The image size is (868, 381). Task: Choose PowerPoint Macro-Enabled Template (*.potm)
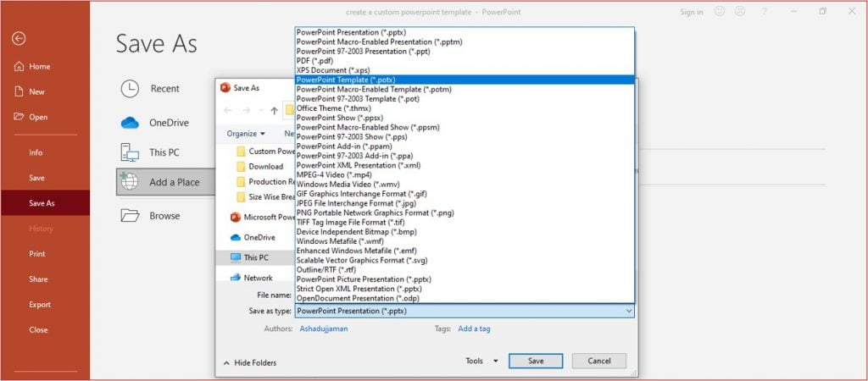pyautogui.click(x=465, y=89)
